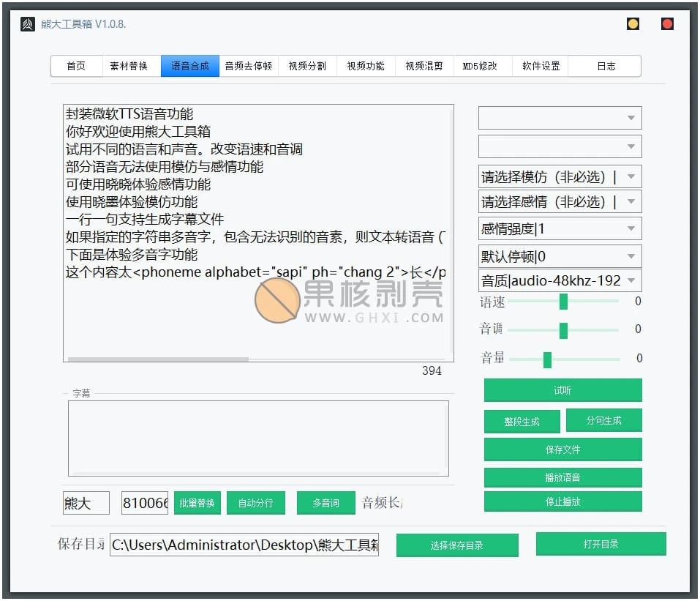Open the 视频混剪 tab

(424, 65)
